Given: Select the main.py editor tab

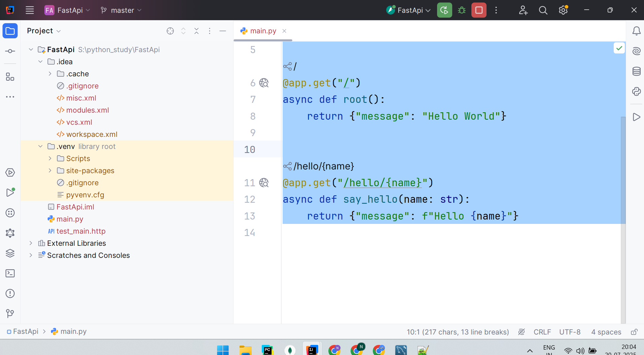Looking at the screenshot, I should pyautogui.click(x=263, y=31).
